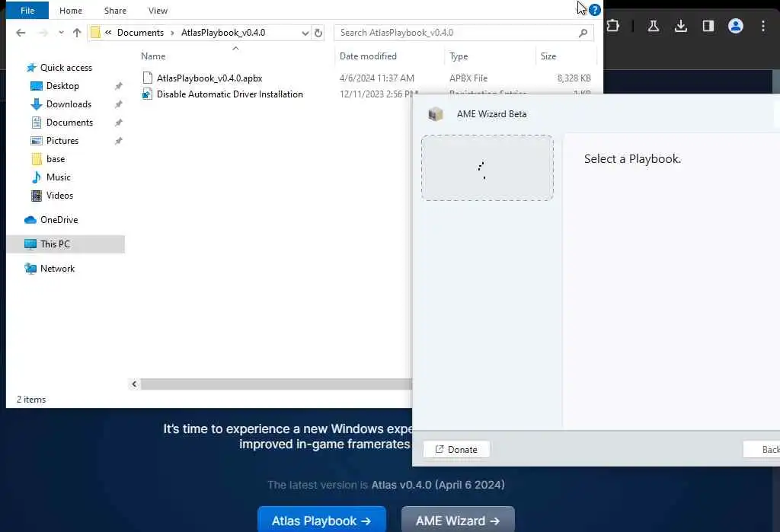This screenshot has height=532, width=780.
Task: Select Disable Automatic Driver Installation file
Action: [230, 94]
